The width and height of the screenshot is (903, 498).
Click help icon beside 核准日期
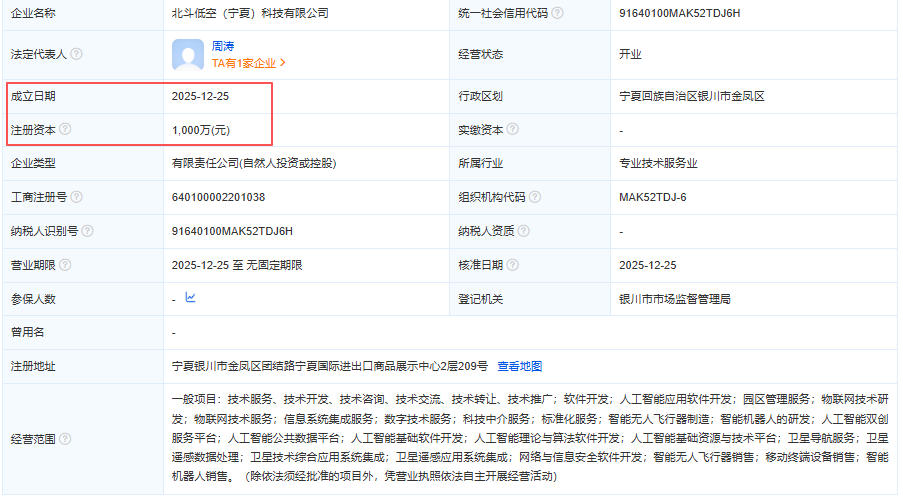click(513, 265)
